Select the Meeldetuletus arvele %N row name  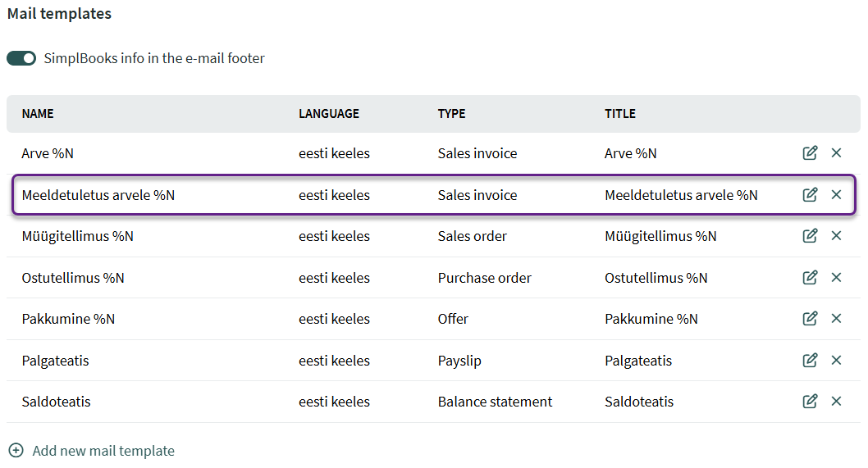[98, 195]
